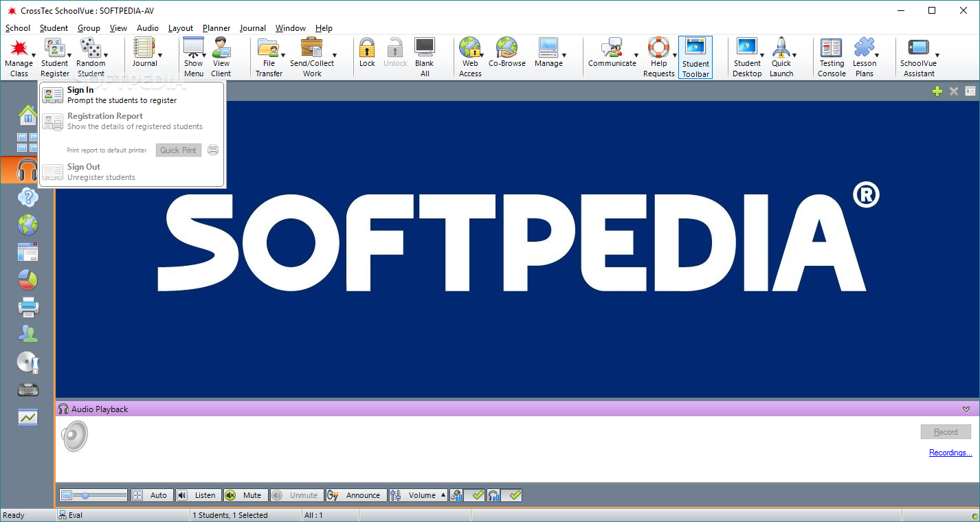Expand the Volume menu in audio toolbar
Viewport: 980px width, 522px height.
(x=443, y=495)
